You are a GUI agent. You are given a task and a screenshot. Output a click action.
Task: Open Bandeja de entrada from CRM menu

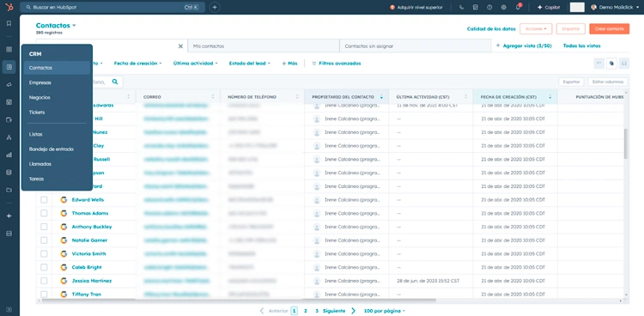coord(57,149)
